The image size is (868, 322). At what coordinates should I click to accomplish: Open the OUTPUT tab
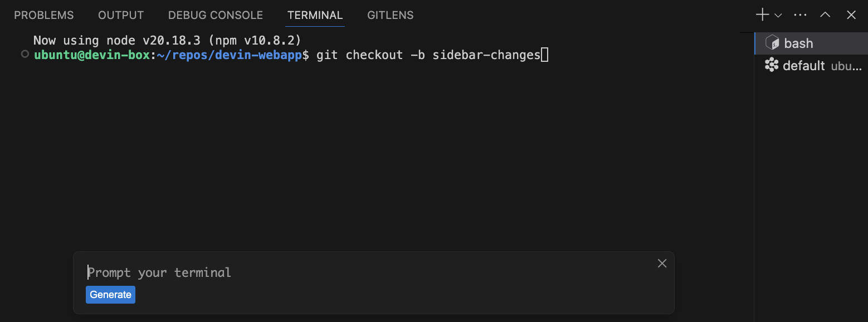pos(121,15)
